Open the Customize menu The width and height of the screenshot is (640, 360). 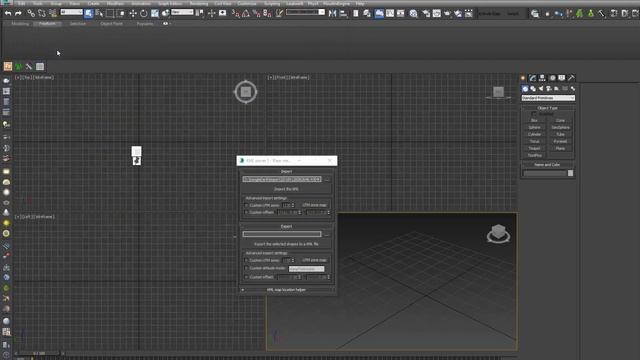[247, 3]
